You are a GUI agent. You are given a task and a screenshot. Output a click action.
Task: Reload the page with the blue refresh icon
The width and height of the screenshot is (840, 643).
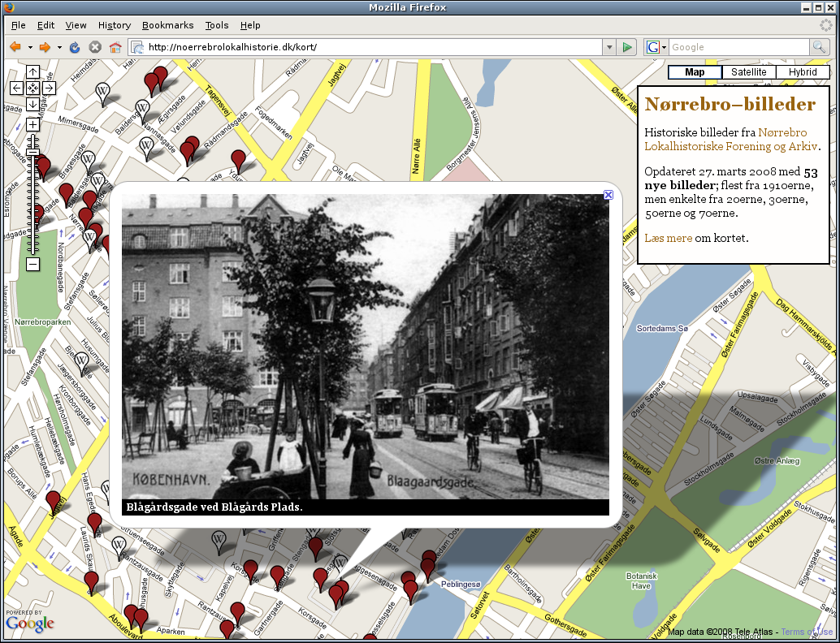click(x=75, y=47)
